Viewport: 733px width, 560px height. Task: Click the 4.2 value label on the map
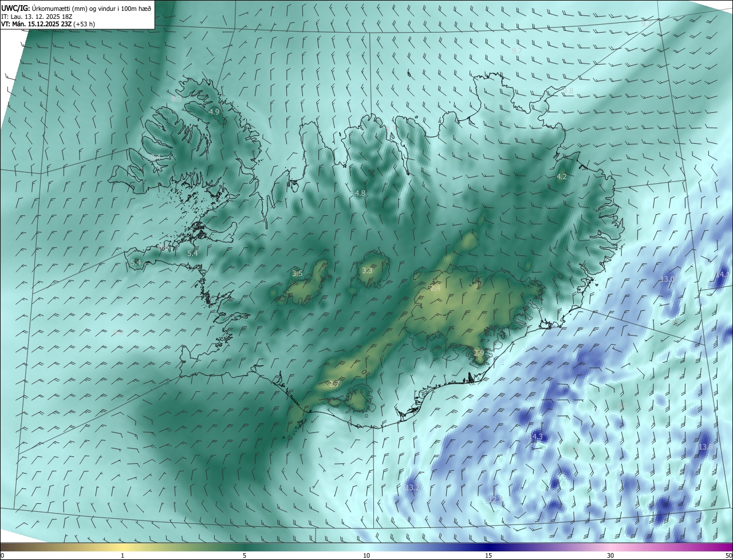coord(562,177)
